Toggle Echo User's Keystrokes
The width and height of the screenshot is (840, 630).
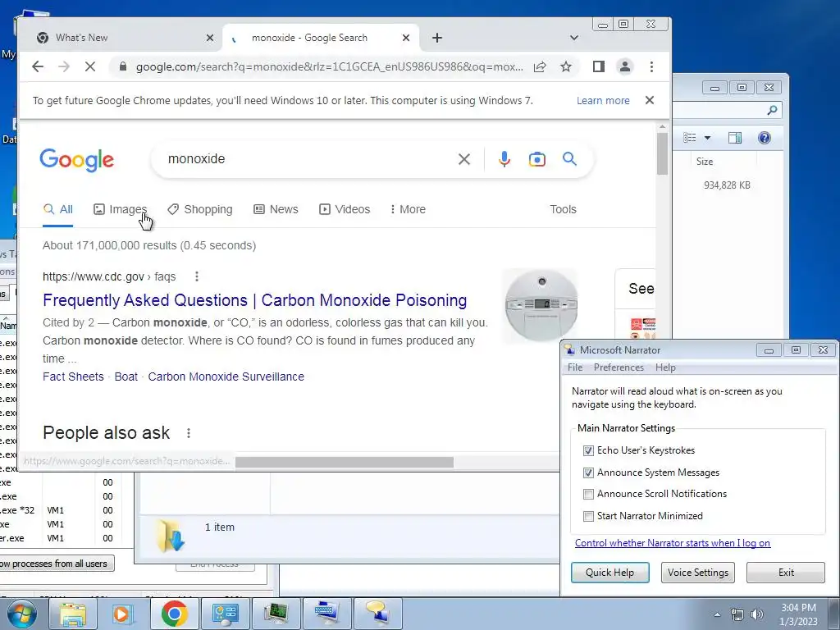click(x=588, y=450)
